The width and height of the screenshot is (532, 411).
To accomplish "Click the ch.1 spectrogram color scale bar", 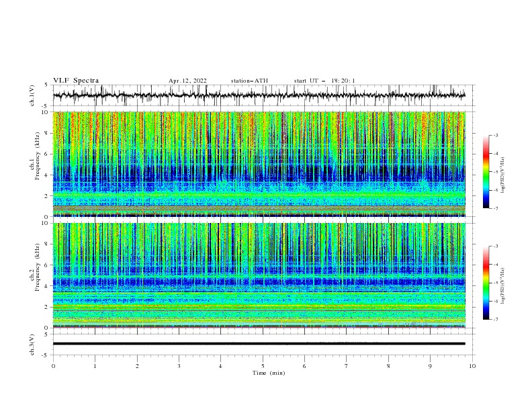I will pyautogui.click(x=486, y=172).
